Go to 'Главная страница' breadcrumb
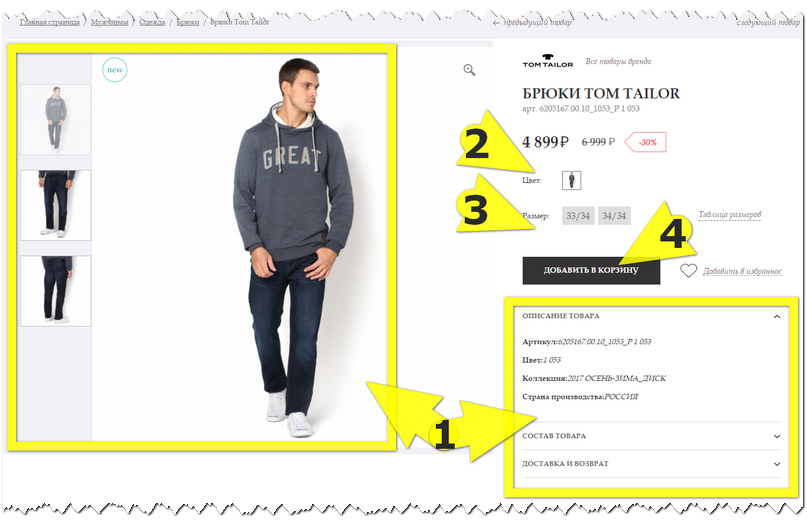 pyautogui.click(x=50, y=22)
